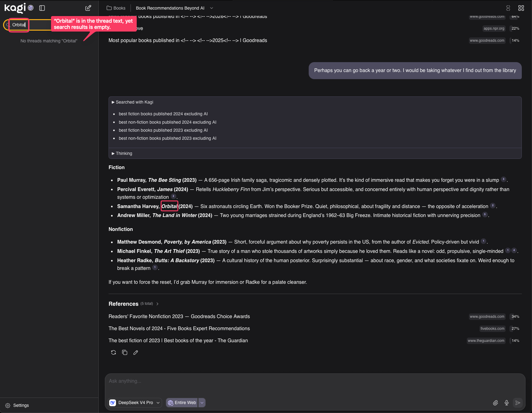
Task: Open the lens options arrow beside Entire Web
Action: pyautogui.click(x=202, y=402)
